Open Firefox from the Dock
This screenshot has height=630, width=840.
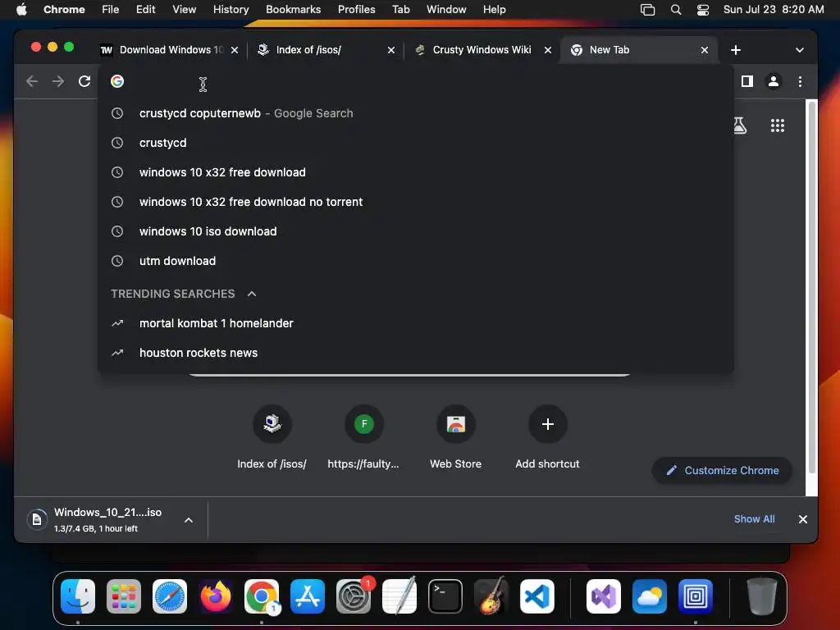click(216, 596)
